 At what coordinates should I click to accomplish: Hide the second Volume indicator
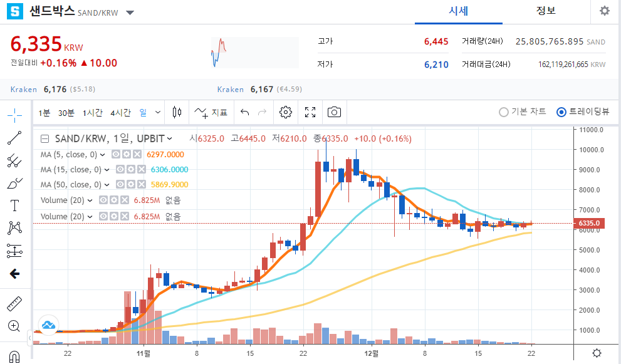103,216
